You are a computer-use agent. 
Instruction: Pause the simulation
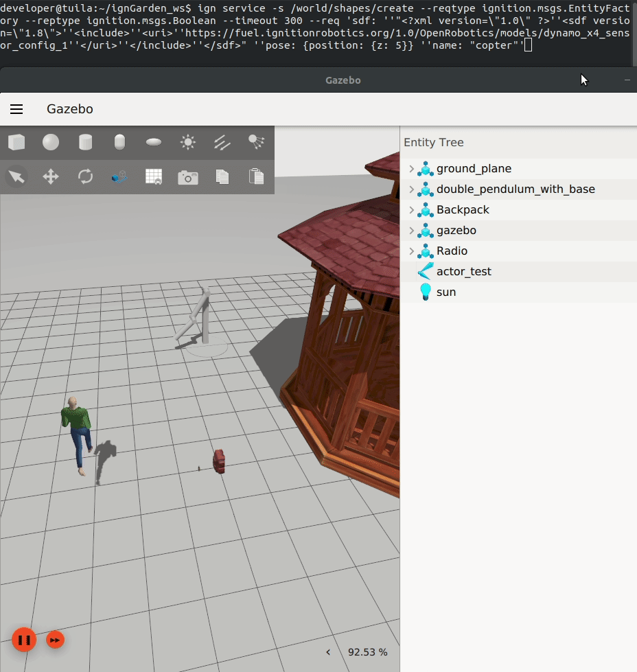tap(24, 640)
